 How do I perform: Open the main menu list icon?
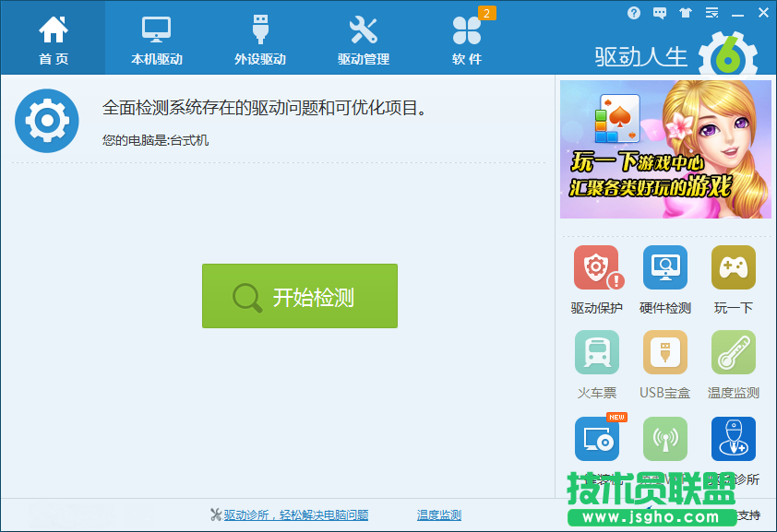point(711,13)
